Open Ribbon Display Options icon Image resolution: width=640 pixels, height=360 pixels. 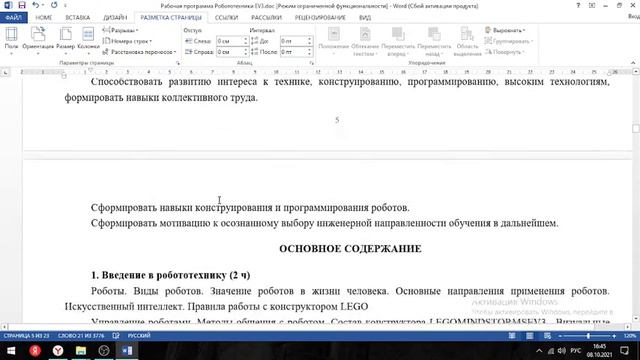(x=592, y=6)
